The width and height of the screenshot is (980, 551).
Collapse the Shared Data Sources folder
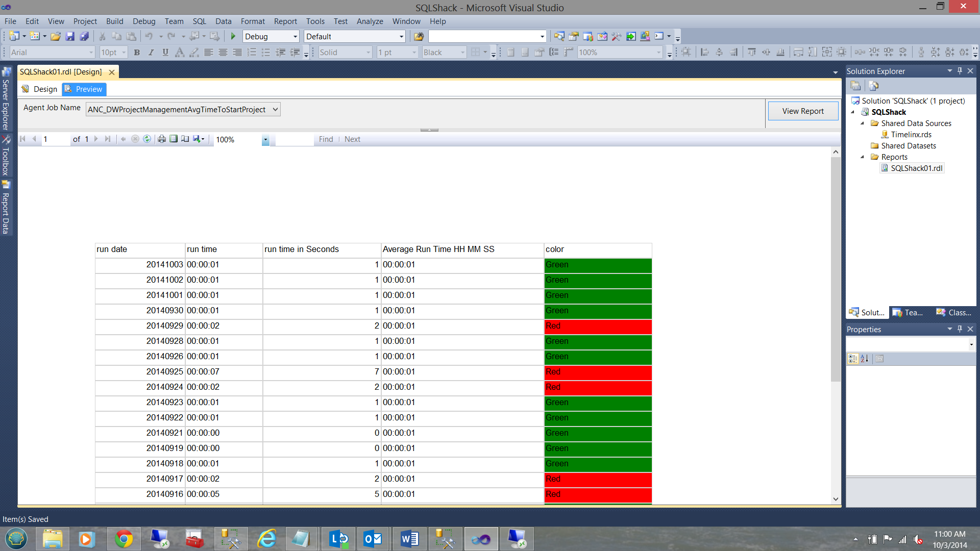tap(863, 123)
